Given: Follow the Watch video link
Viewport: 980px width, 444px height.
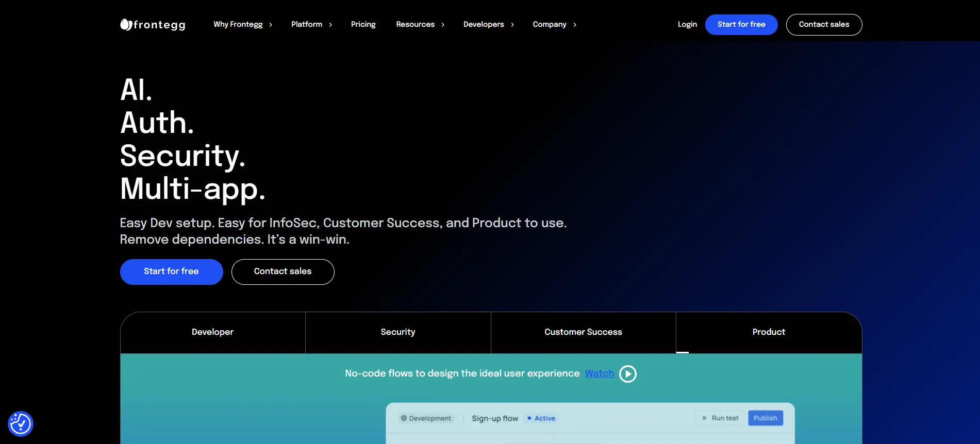Looking at the screenshot, I should point(599,373).
